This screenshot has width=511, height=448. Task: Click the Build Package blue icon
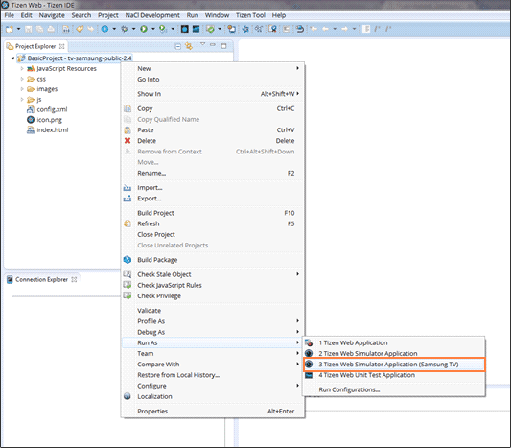127,260
